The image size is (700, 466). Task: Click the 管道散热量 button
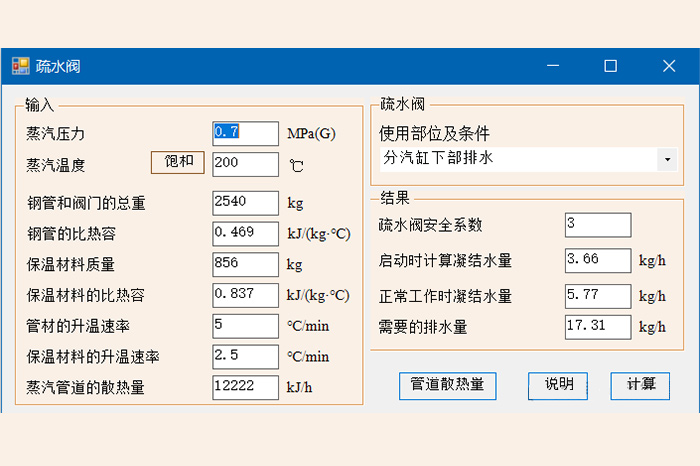(x=447, y=385)
